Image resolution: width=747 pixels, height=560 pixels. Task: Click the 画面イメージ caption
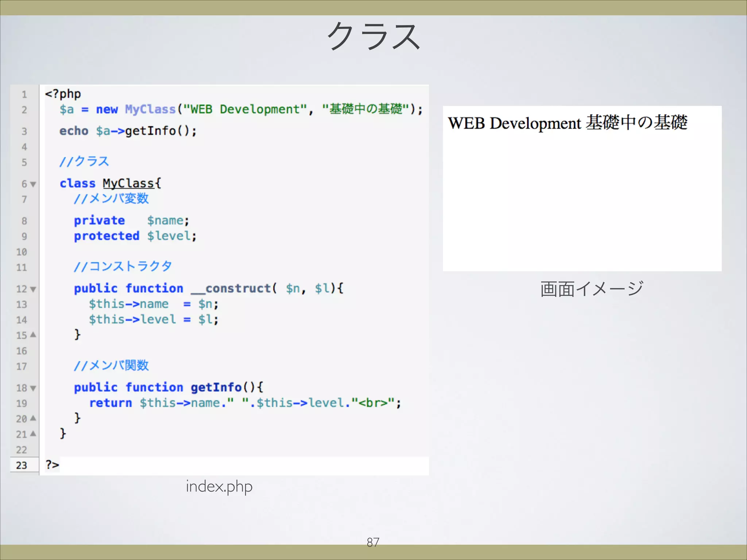click(x=592, y=289)
